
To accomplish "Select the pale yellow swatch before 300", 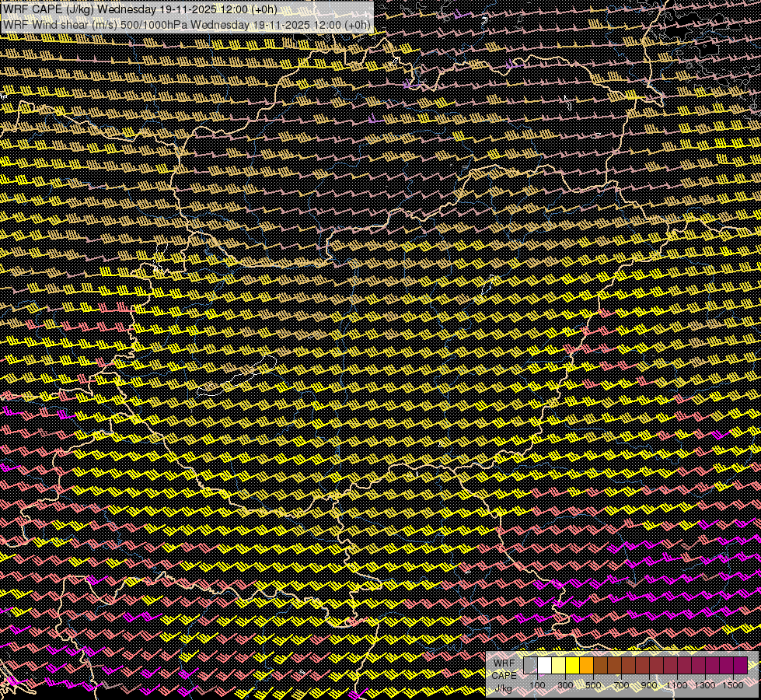I will pos(559,666).
